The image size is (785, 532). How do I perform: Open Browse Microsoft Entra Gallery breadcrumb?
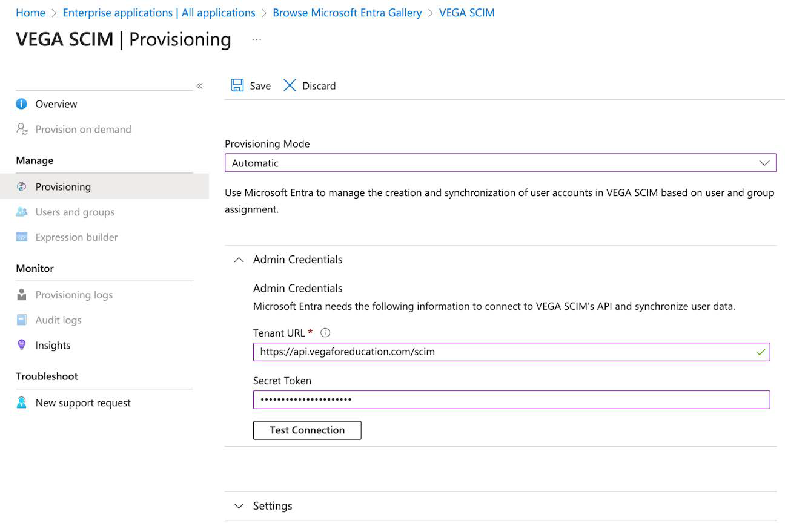pyautogui.click(x=347, y=13)
